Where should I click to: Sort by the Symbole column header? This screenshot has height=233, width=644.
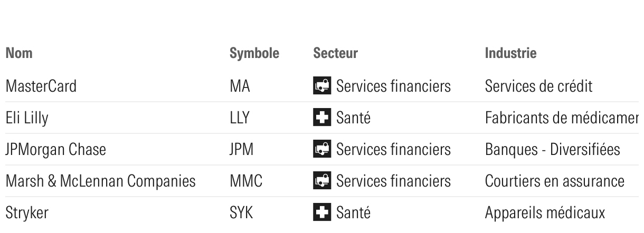click(x=254, y=53)
